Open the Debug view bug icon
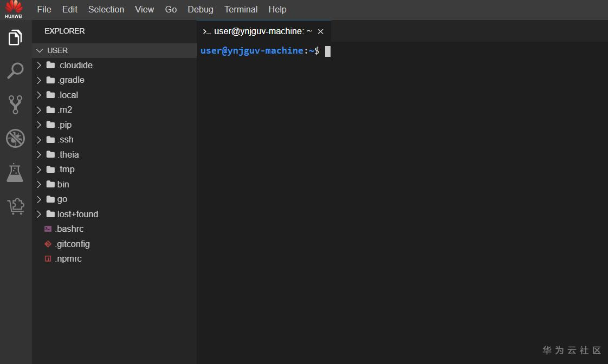The image size is (608, 364). pos(15,138)
